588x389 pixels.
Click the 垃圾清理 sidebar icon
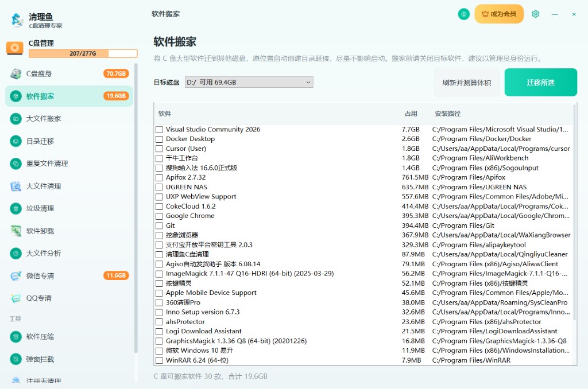(x=16, y=209)
